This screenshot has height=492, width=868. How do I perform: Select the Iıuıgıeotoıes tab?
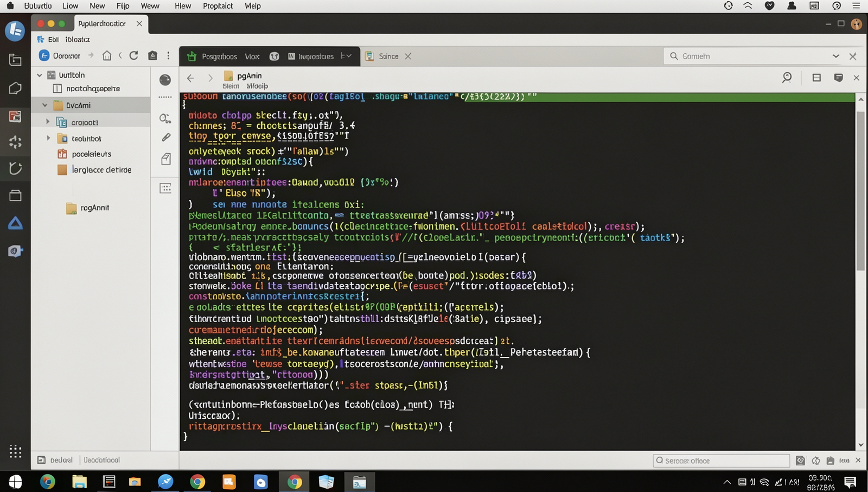pyautogui.click(x=310, y=56)
